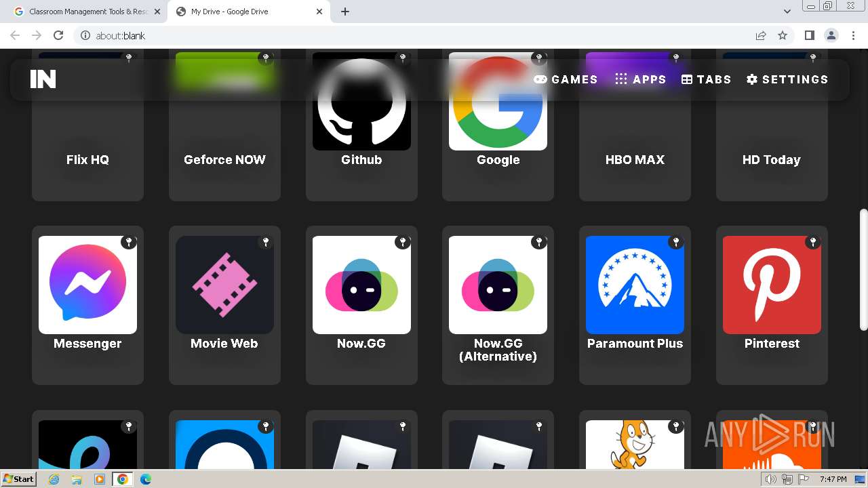Open the network tray icon
Viewport: 868px width, 488px height.
pos(787,479)
